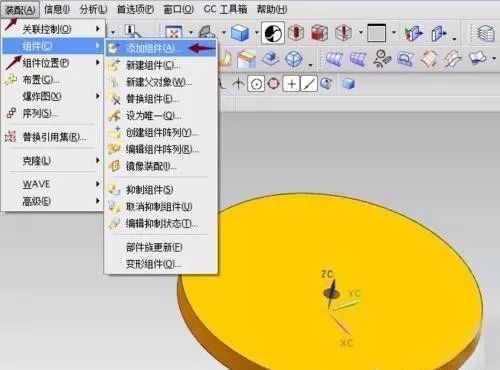Open the 窗口(O) menu
The image size is (500, 370).
[179, 9]
